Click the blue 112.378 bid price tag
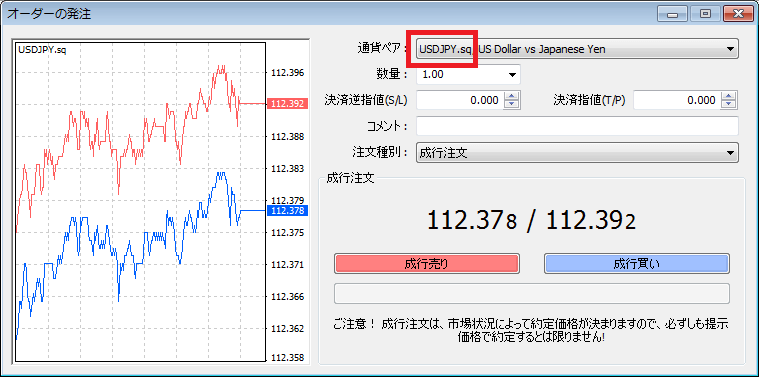 click(288, 211)
